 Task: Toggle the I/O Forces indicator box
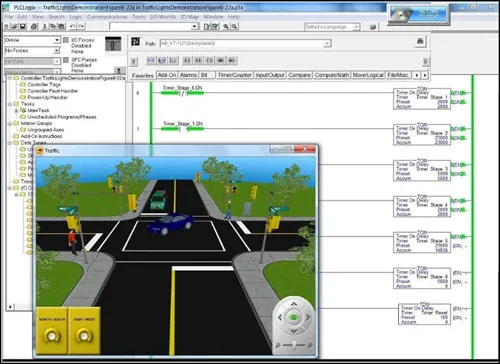point(66,40)
